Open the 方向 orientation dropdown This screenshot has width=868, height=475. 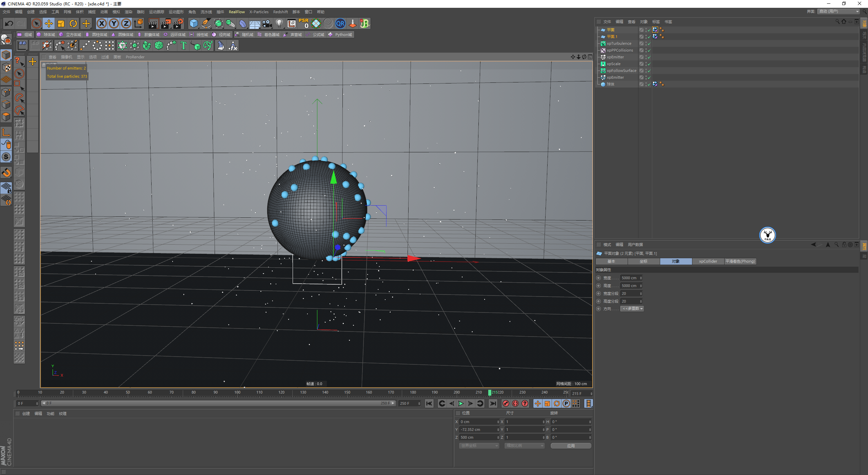coord(632,309)
